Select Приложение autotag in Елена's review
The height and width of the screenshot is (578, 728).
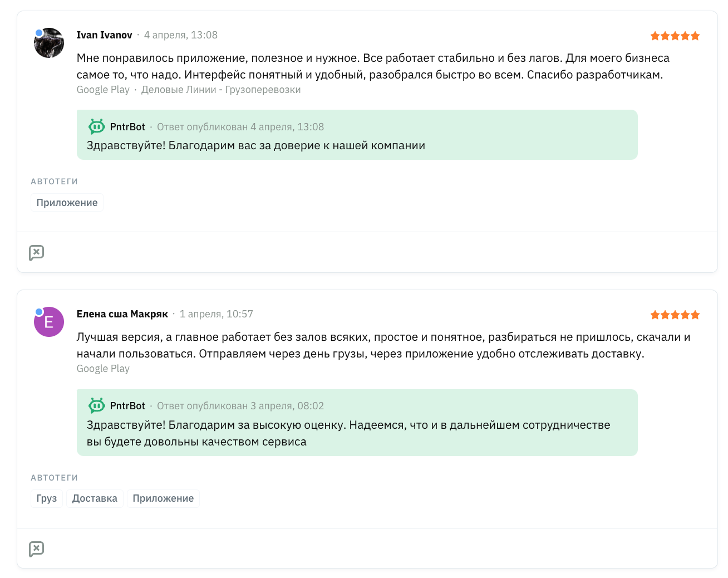[x=163, y=498]
